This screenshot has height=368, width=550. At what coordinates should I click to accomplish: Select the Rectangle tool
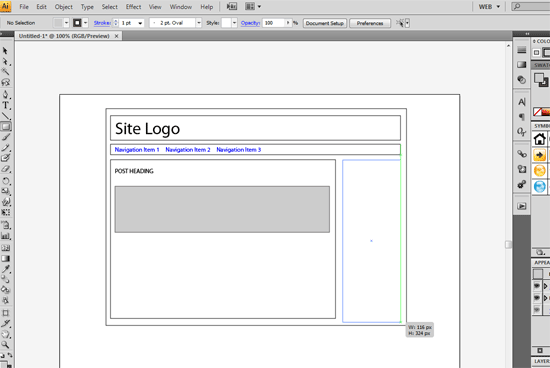5,126
